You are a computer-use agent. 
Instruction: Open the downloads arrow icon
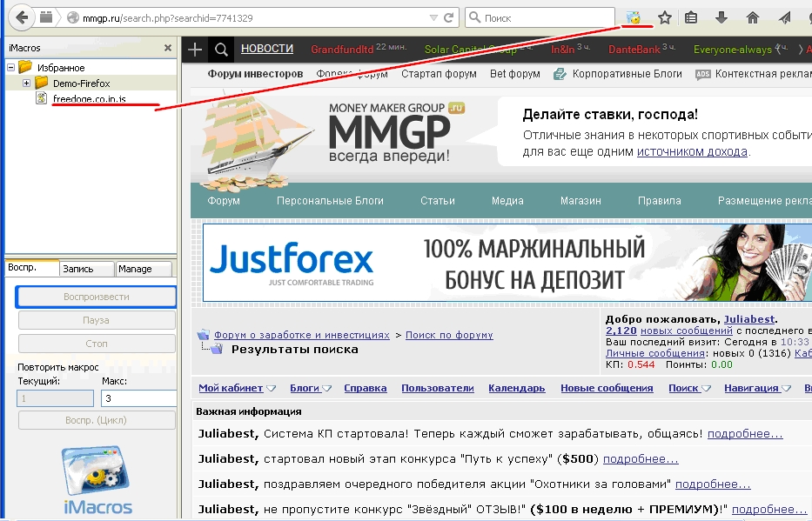[721, 17]
